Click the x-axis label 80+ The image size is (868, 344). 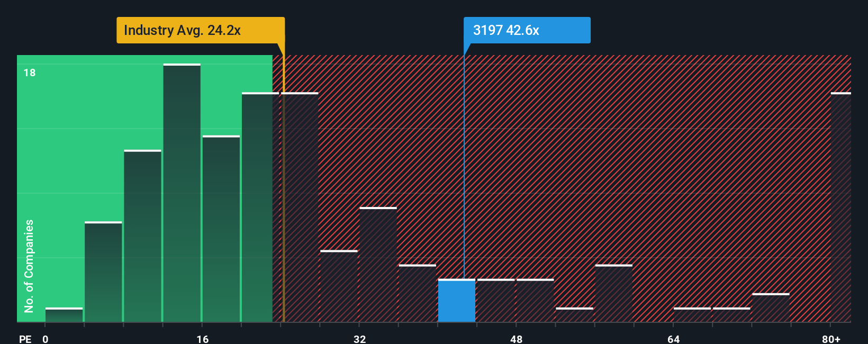[x=831, y=339]
